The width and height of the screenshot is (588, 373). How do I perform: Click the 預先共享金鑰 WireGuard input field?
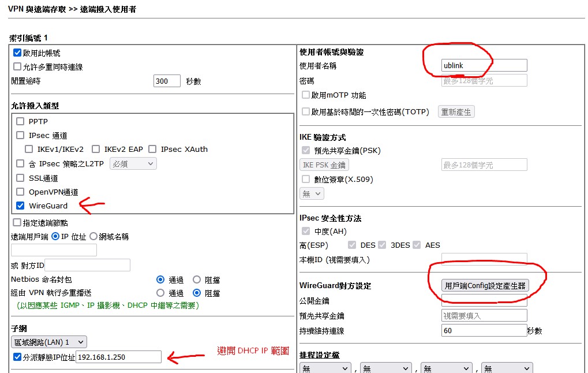484,315
